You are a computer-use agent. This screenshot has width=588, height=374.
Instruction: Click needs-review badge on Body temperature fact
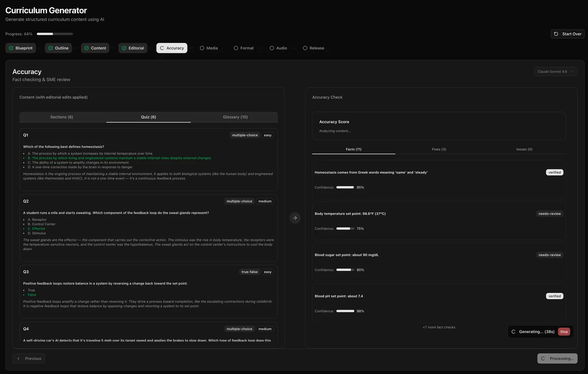(549, 214)
